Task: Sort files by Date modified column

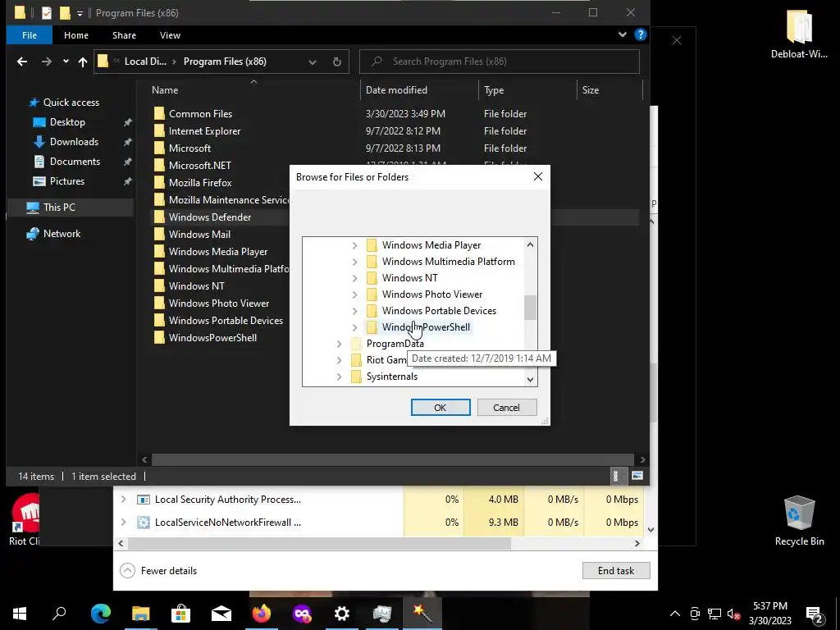Action: [x=396, y=90]
